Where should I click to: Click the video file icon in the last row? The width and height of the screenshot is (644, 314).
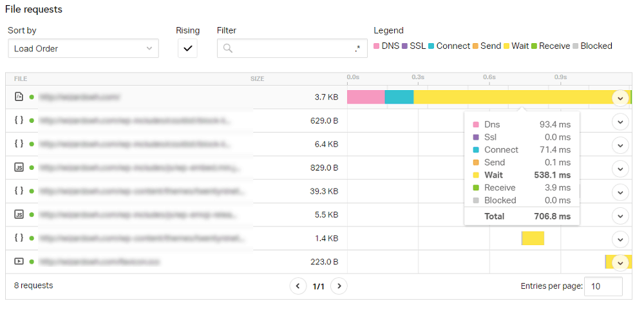pyautogui.click(x=19, y=261)
